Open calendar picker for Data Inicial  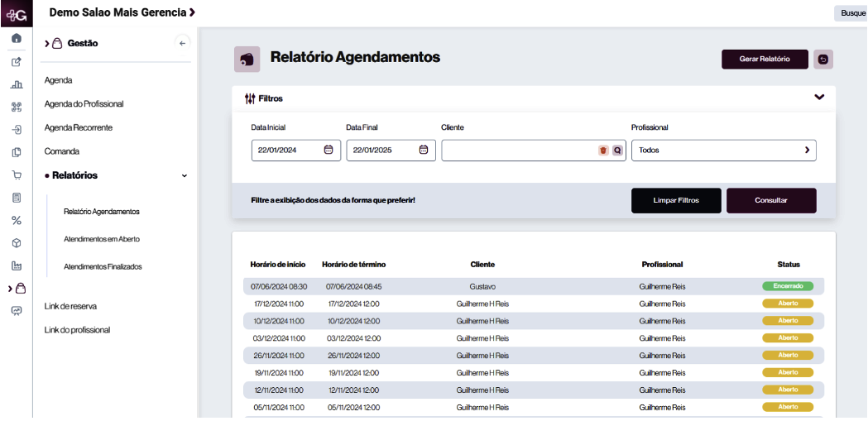328,151
